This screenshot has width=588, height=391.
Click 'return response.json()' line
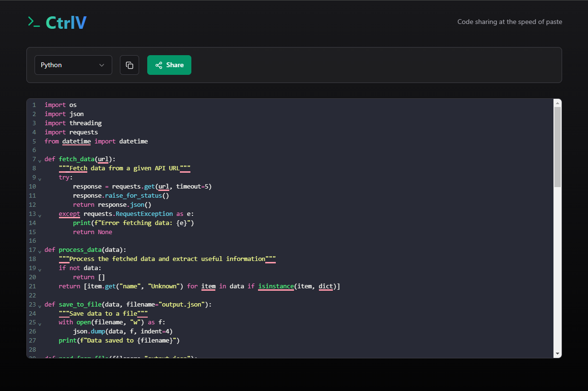point(112,205)
